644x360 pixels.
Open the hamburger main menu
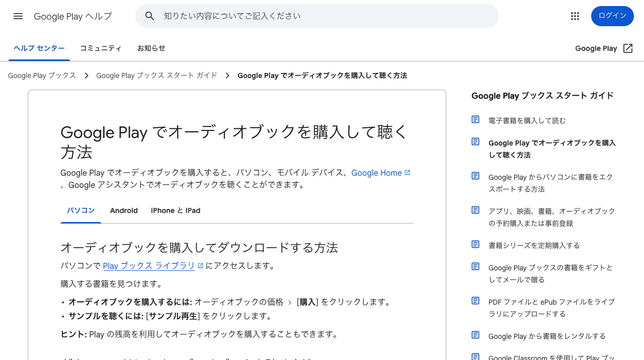tap(18, 16)
